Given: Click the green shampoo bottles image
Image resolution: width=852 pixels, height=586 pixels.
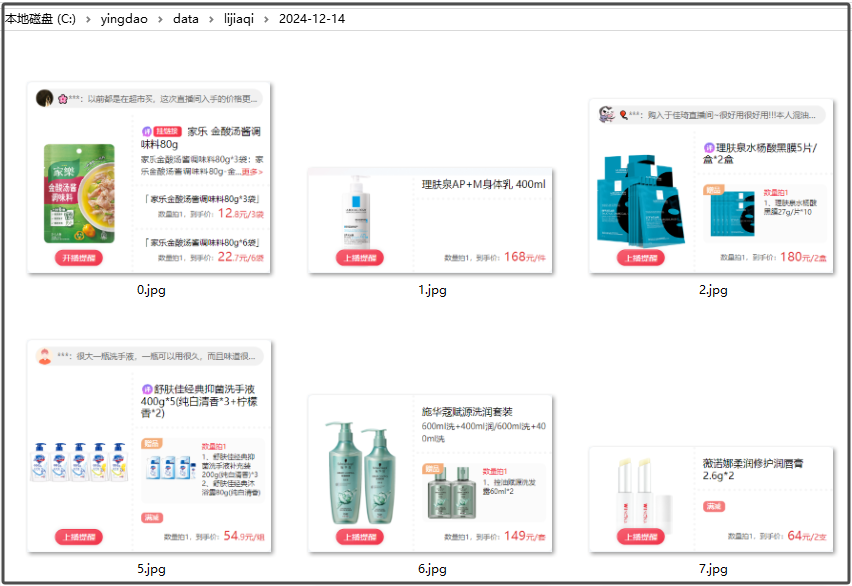Looking at the screenshot, I should (x=361, y=472).
